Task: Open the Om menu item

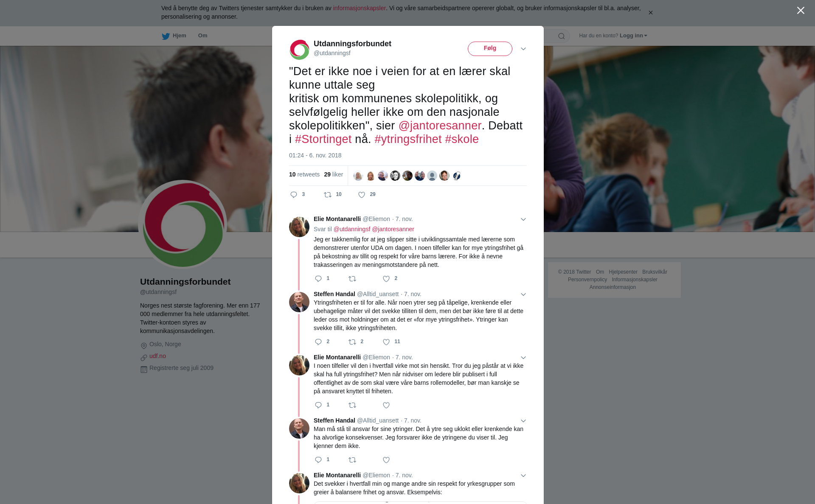Action: [202, 36]
